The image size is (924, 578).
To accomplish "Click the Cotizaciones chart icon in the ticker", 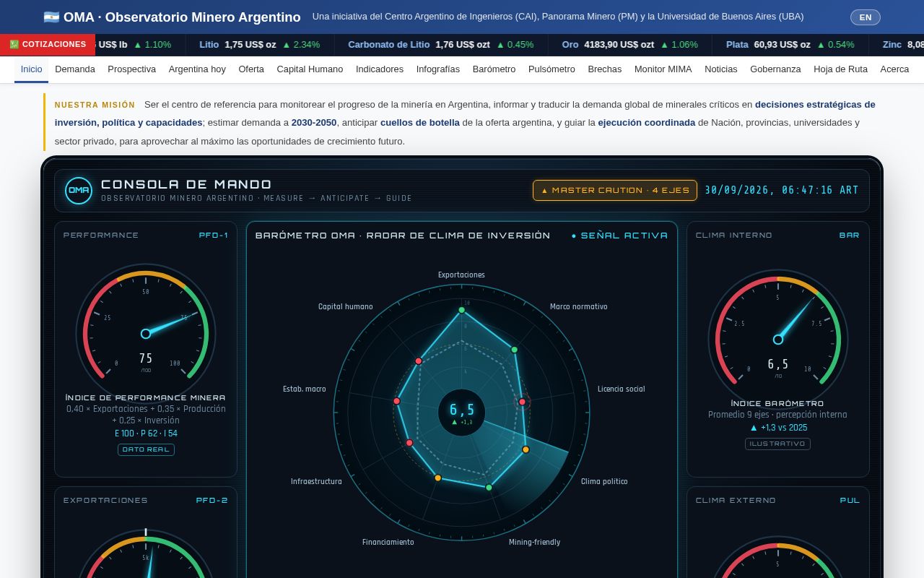I will click(14, 45).
